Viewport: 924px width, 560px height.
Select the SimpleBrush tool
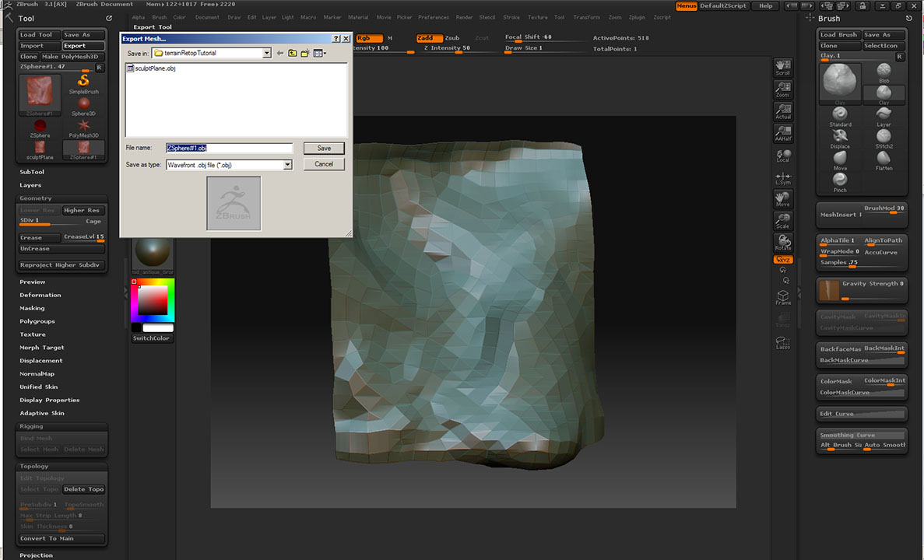coord(83,82)
